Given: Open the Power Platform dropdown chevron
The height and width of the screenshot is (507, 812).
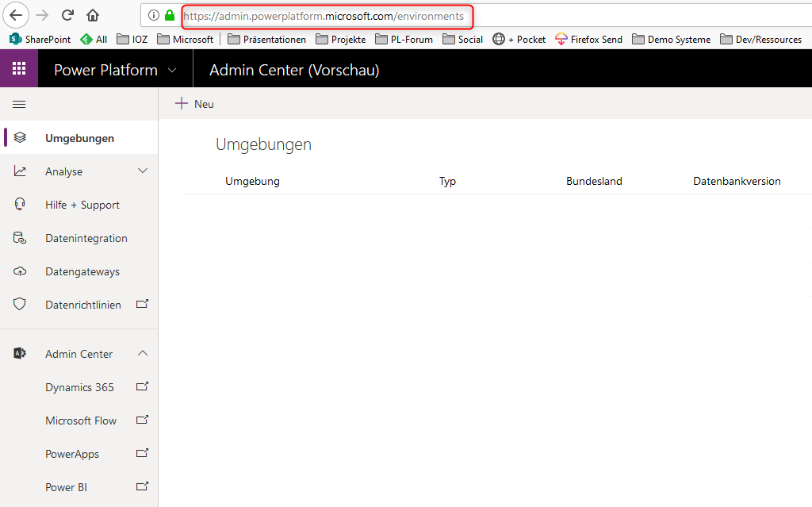Looking at the screenshot, I should coord(172,70).
